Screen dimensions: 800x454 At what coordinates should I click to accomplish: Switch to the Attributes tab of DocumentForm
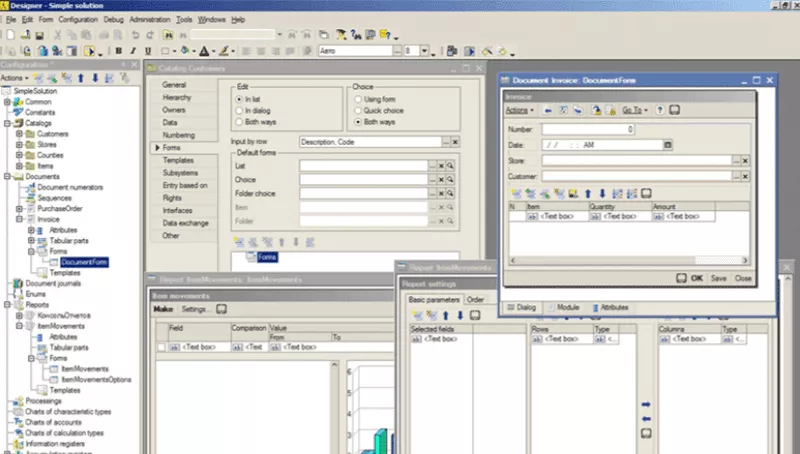pos(610,307)
